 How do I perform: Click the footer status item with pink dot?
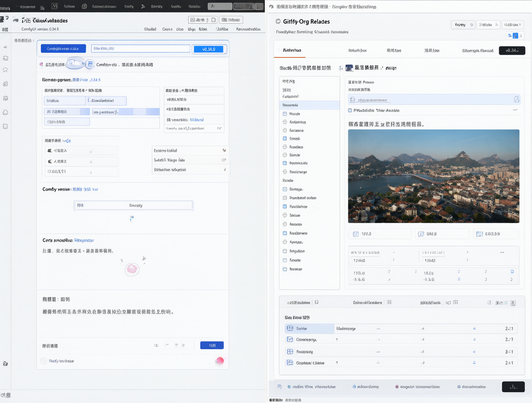click(418, 387)
